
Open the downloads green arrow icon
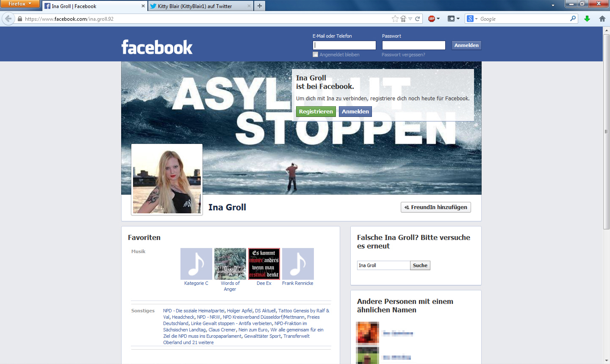pyautogui.click(x=587, y=19)
